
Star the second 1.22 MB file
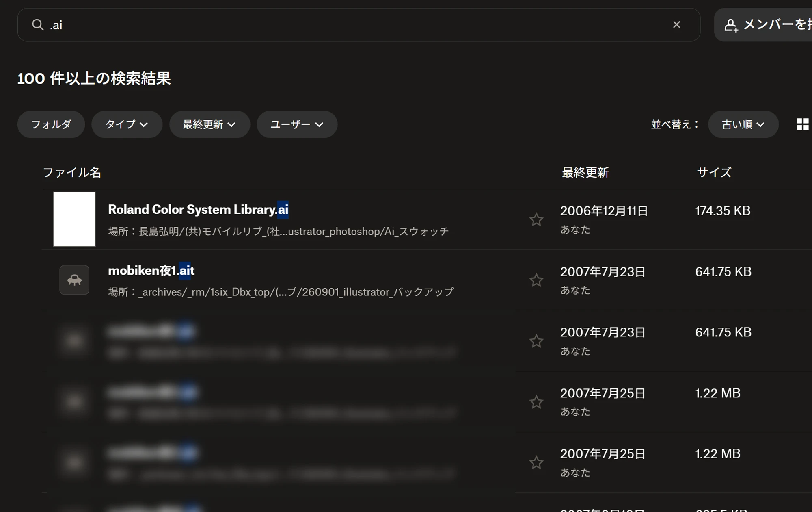536,462
